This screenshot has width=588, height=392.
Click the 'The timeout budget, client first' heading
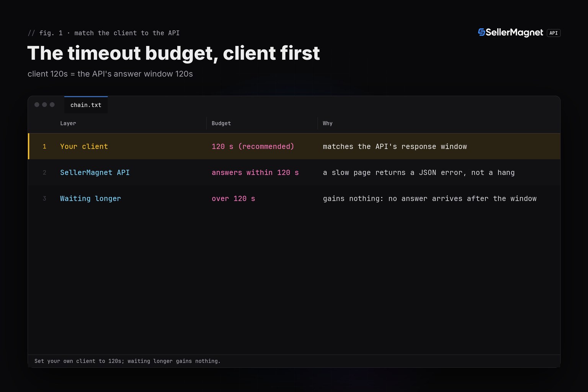173,53
